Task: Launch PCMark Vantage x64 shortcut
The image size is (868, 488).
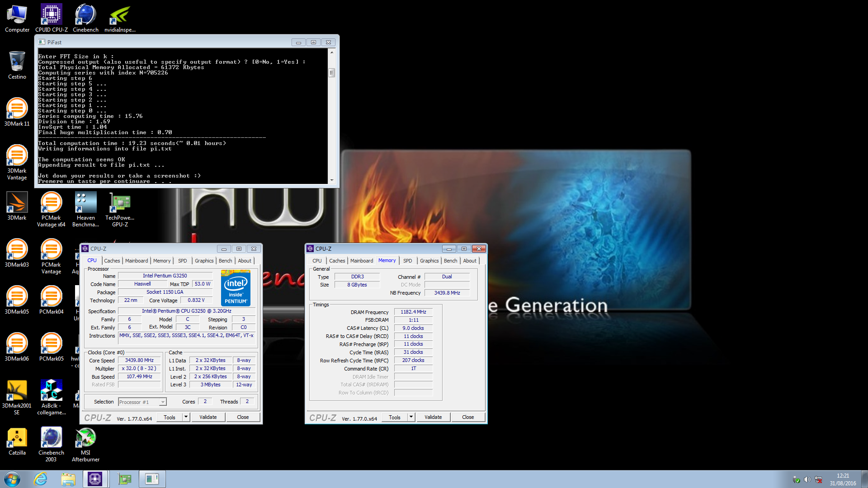Action: pos(51,209)
